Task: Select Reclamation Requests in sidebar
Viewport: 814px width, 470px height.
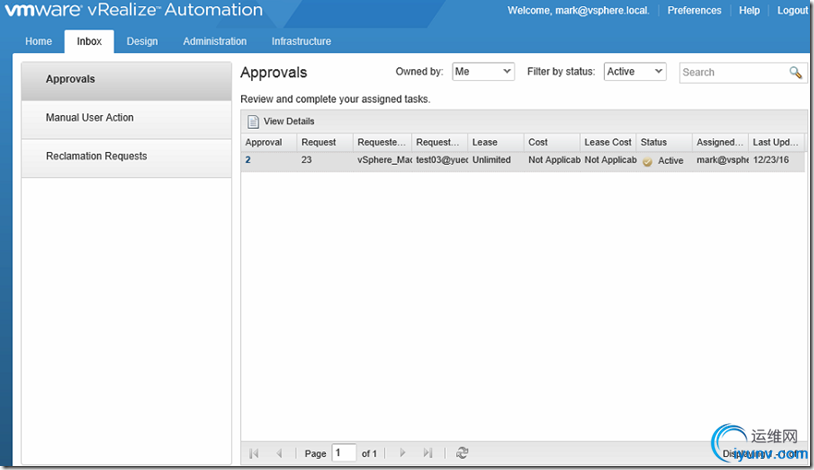Action: tap(126, 156)
